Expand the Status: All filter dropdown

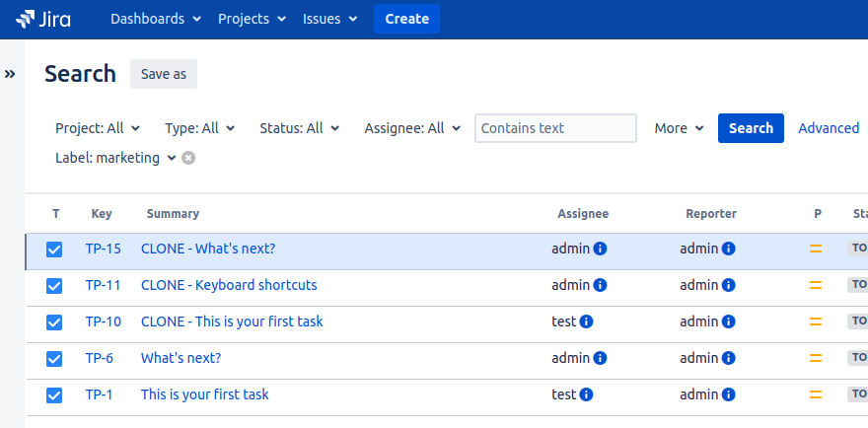click(x=299, y=128)
